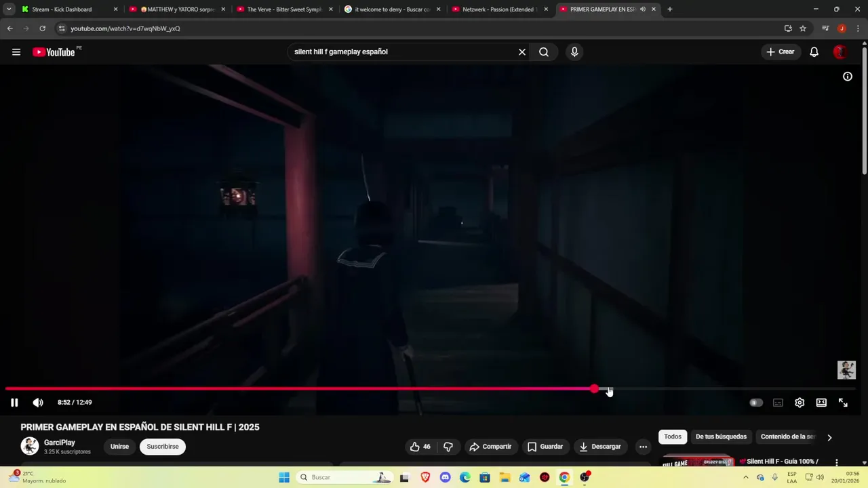
Task: Open options for Silent Hill F Guía video
Action: pyautogui.click(x=837, y=462)
